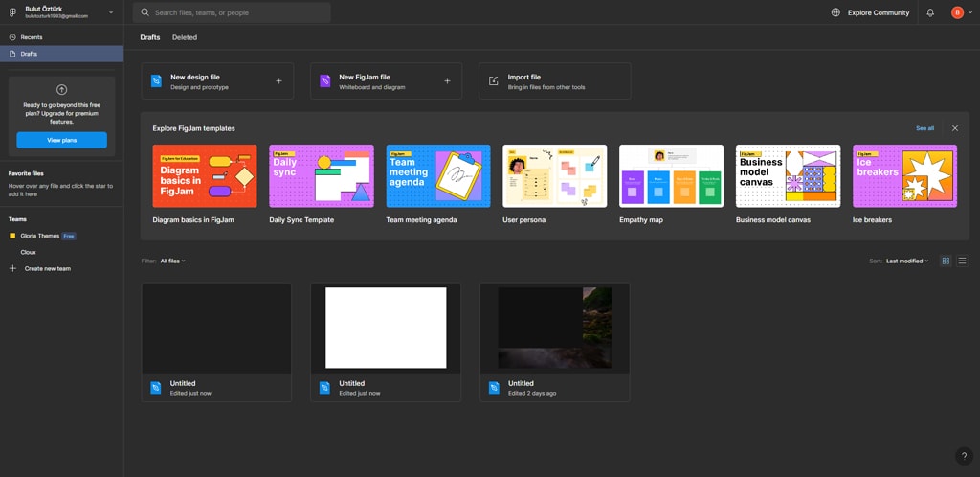Click the View plans button

[62, 140]
